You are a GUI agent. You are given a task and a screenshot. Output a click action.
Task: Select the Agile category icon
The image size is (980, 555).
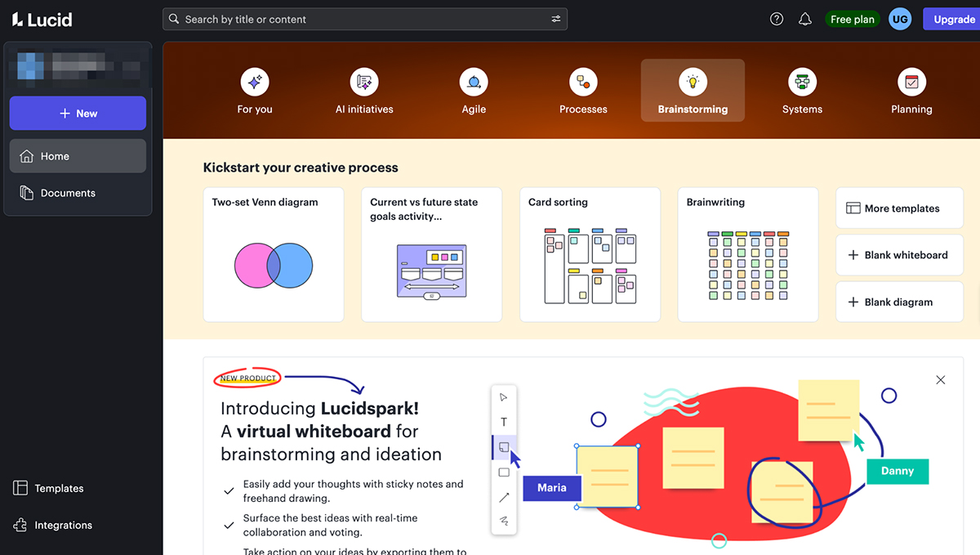tap(473, 82)
